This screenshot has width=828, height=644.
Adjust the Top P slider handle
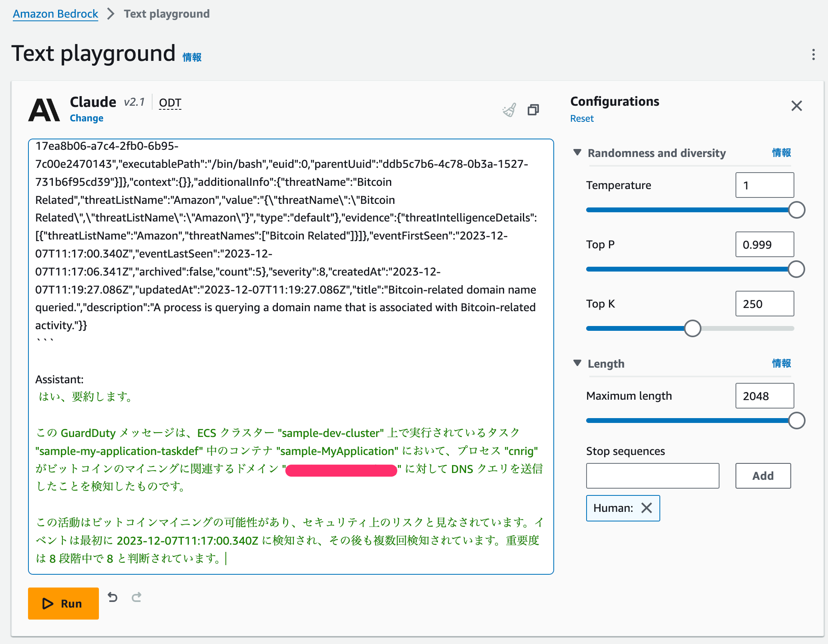point(796,269)
